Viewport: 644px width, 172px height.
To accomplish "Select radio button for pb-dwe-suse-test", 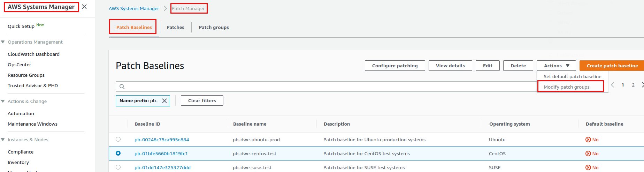I will coord(118,167).
